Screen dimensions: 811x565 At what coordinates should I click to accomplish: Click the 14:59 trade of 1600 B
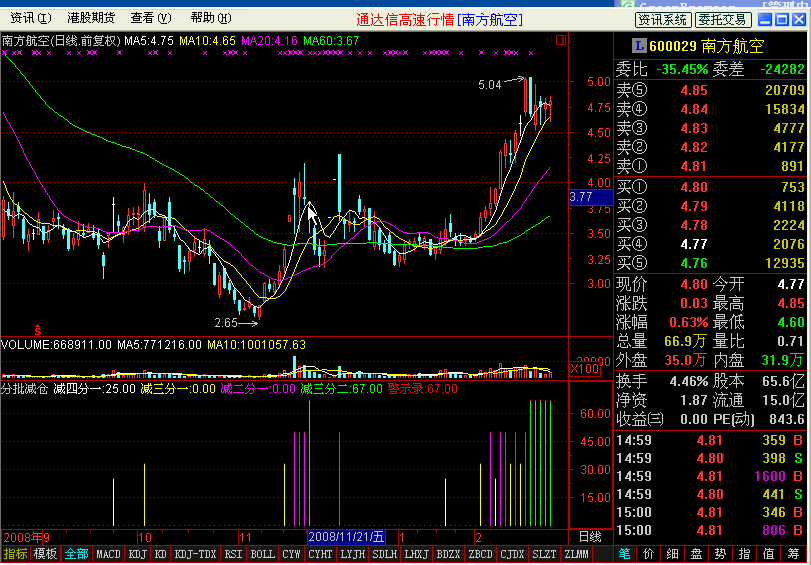[x=710, y=476]
